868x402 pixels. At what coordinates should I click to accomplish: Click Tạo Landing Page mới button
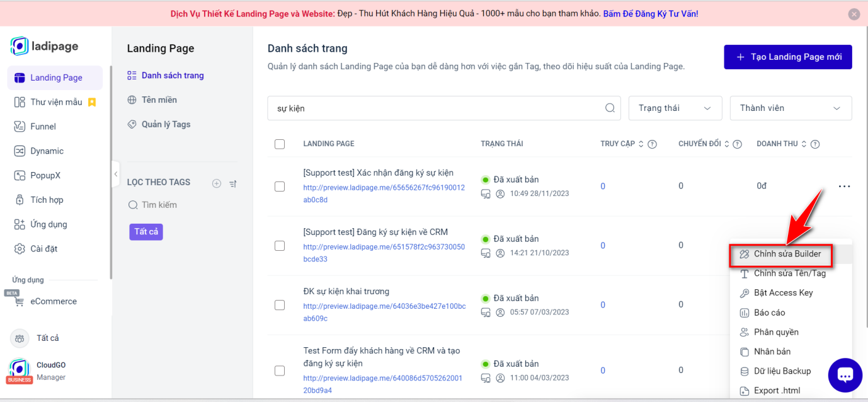tap(787, 57)
